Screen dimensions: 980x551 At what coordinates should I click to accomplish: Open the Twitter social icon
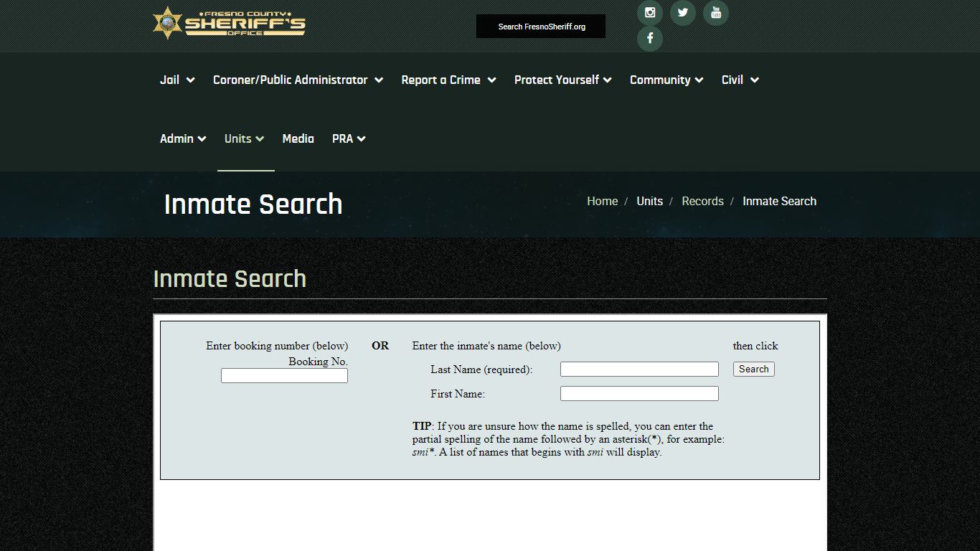[683, 13]
